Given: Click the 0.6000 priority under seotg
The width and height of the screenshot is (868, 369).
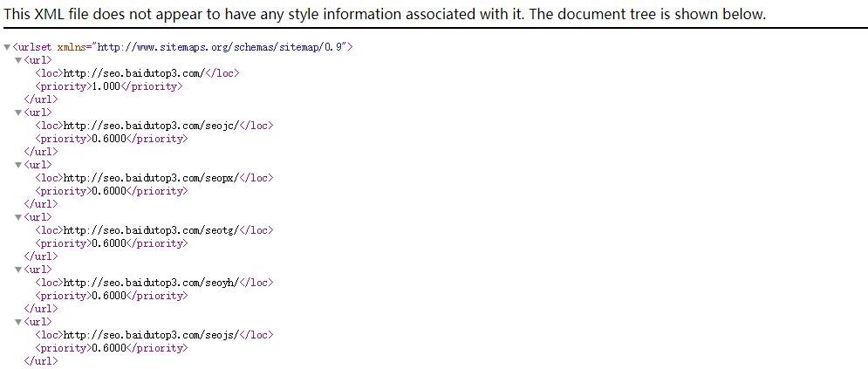Looking at the screenshot, I should 108,243.
